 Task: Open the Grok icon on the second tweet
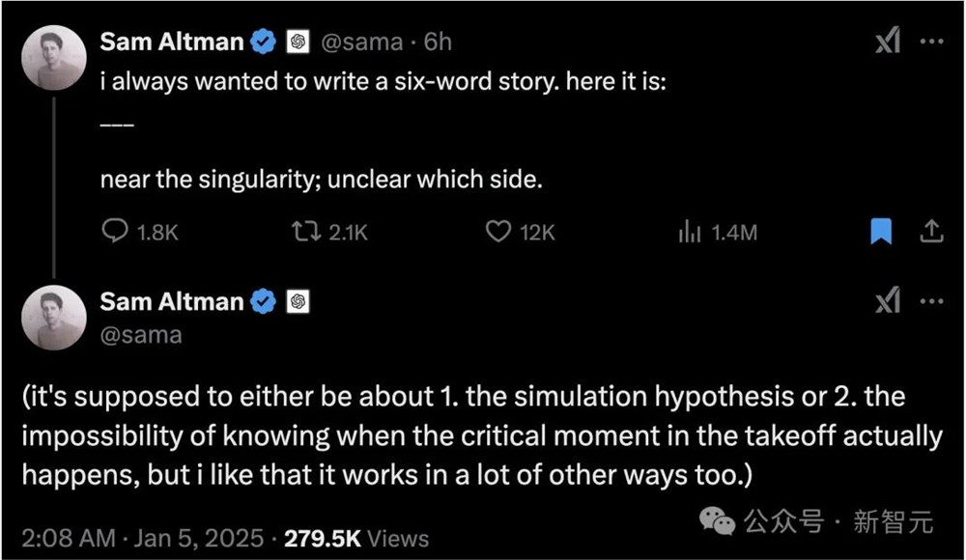pyautogui.click(x=887, y=301)
